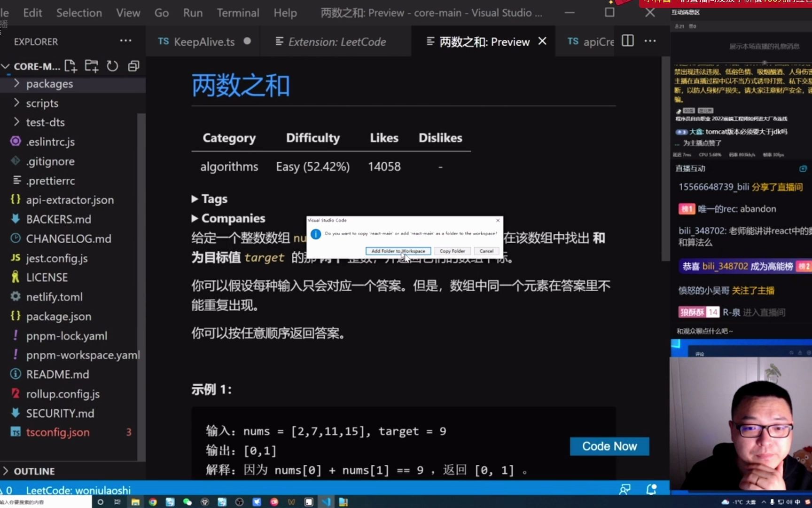Viewport: 812px width, 508px height.
Task: Open the View menu
Action: point(128,13)
